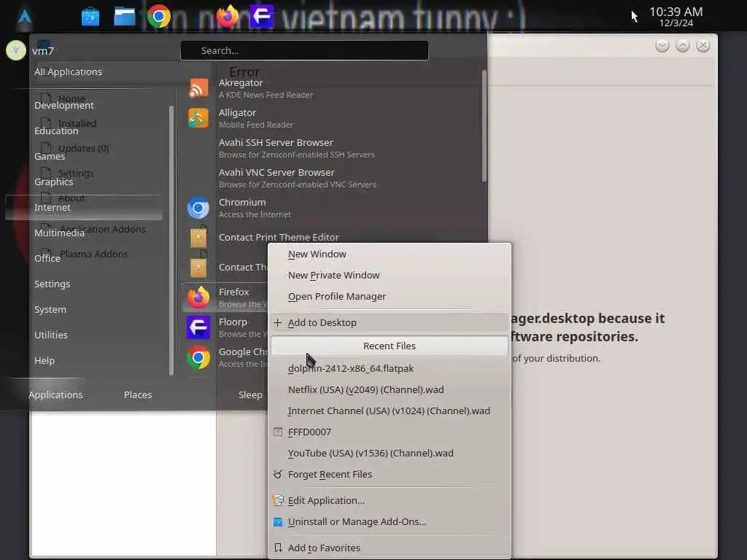Click the Forget Recent Files icon
Screen dimensions: 747x560
click(x=278, y=474)
